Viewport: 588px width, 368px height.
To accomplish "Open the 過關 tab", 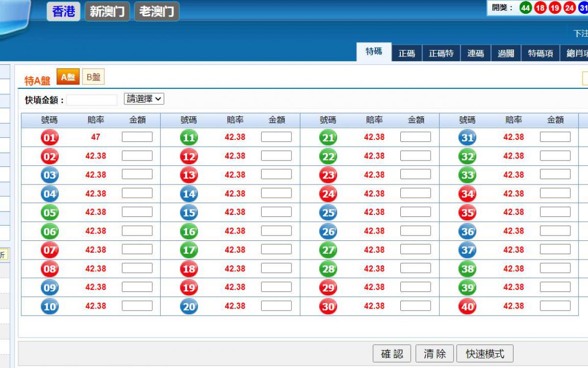I will 506,53.
